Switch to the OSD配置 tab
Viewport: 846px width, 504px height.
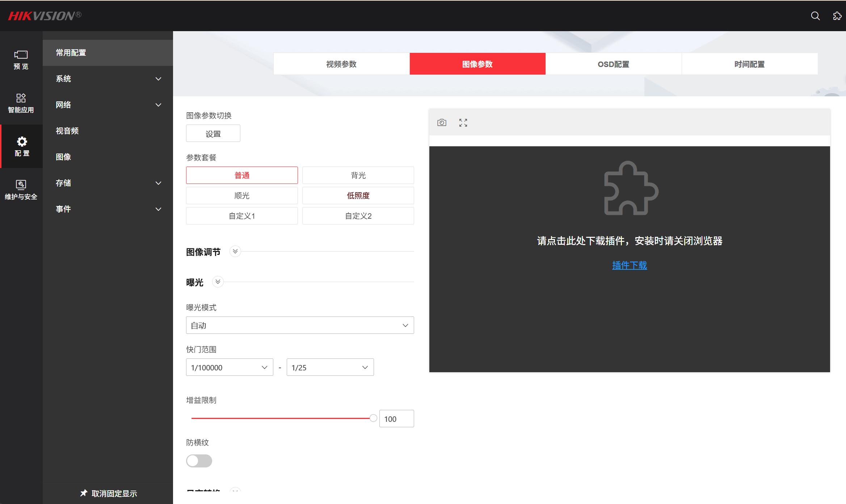point(613,64)
